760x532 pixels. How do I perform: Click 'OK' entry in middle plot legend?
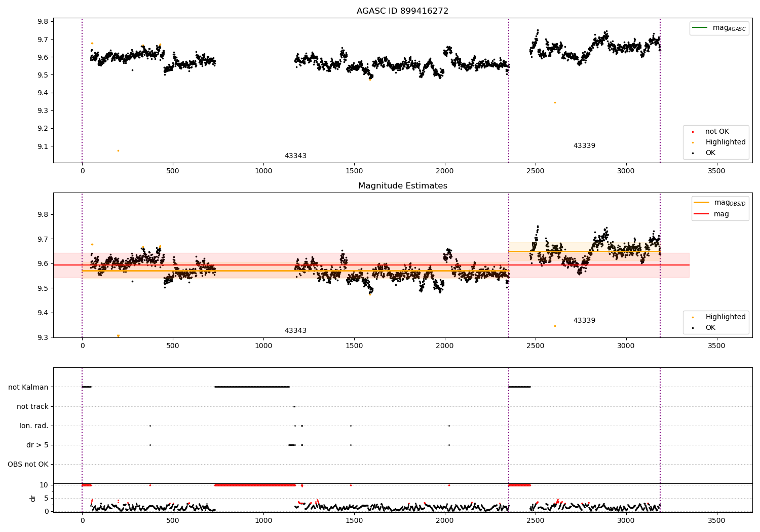click(x=704, y=328)
